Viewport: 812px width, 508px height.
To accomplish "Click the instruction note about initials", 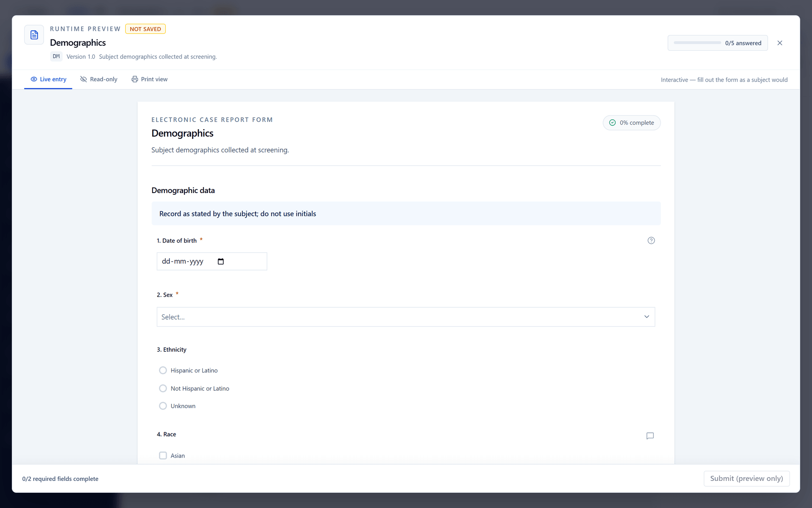I will tap(406, 214).
